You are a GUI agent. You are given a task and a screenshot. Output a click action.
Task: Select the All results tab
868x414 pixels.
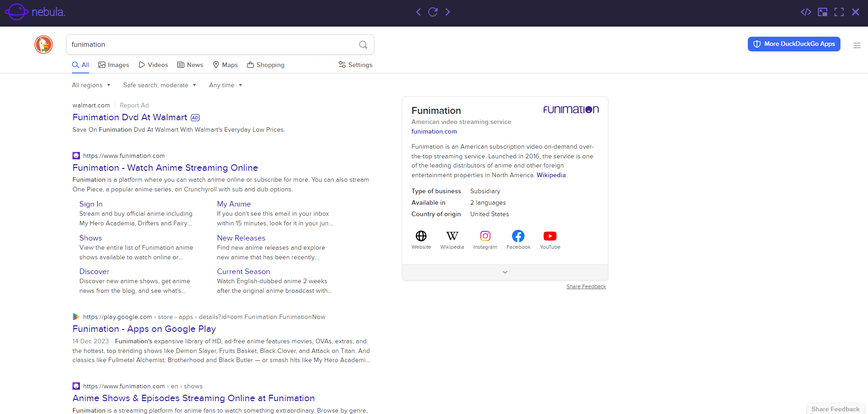81,65
